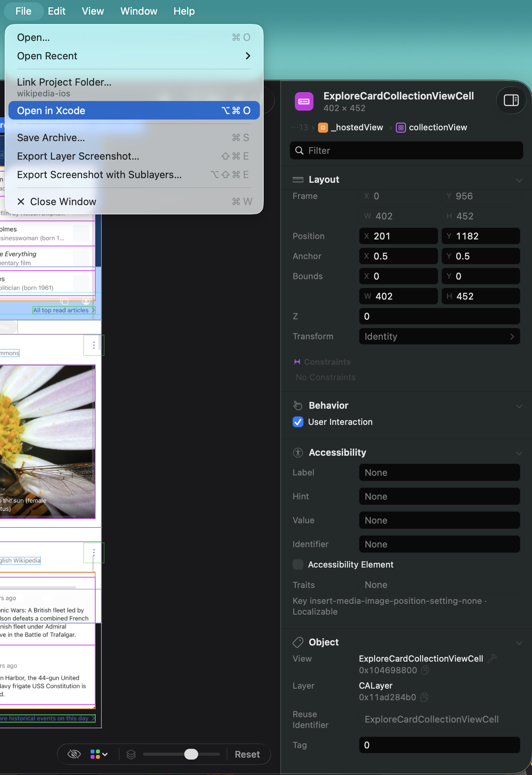The height and width of the screenshot is (775, 532).
Task: Click the hammer icon beside ExploreCardCollectionViewCell
Action: tap(492, 659)
